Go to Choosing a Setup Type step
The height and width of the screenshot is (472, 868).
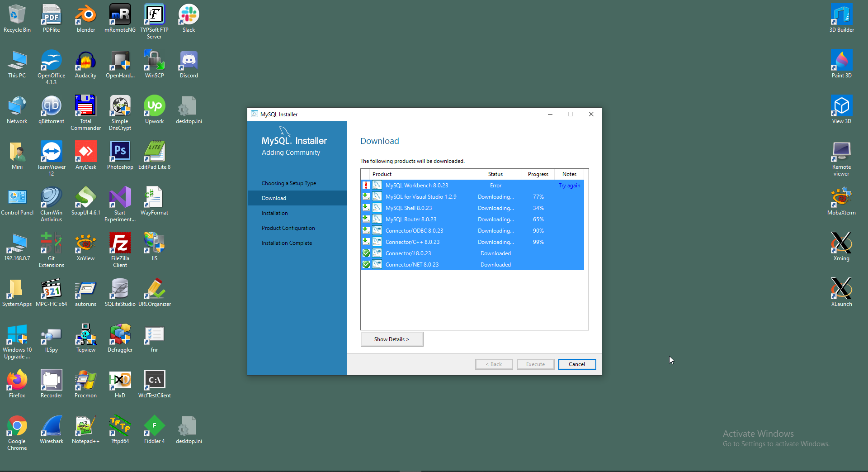point(289,183)
